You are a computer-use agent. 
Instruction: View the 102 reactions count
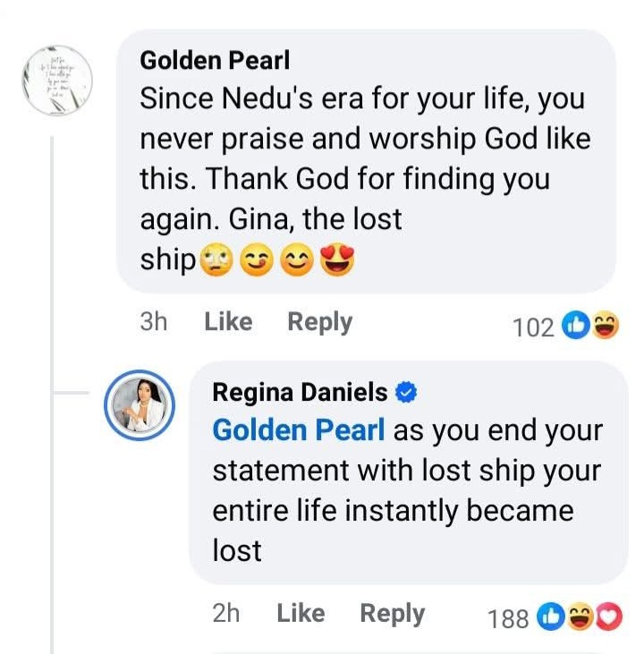click(533, 327)
